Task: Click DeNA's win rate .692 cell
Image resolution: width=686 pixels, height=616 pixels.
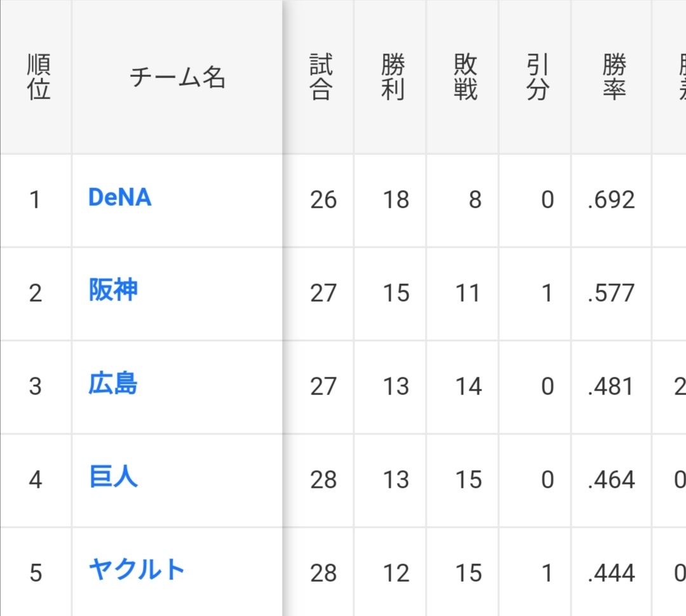Action: click(x=611, y=200)
